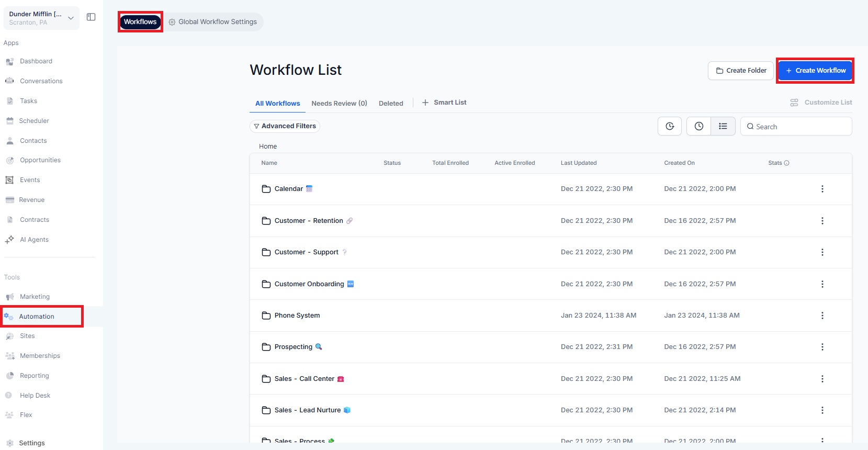Open the Prospecting folder
868x450 pixels.
tap(292, 347)
